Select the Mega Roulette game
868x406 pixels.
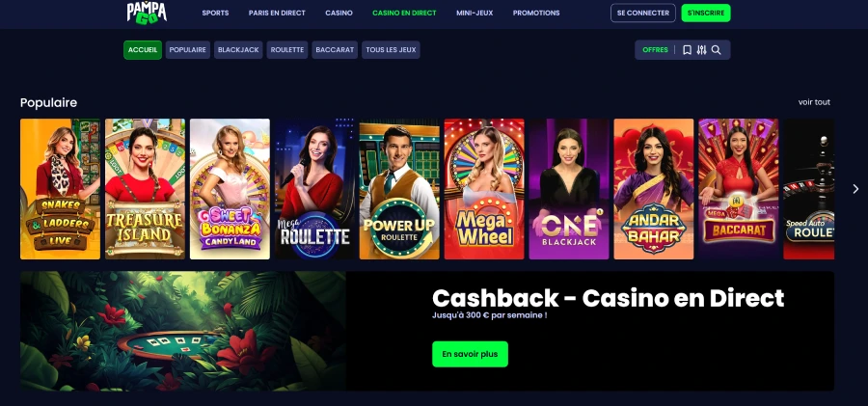[314, 189]
